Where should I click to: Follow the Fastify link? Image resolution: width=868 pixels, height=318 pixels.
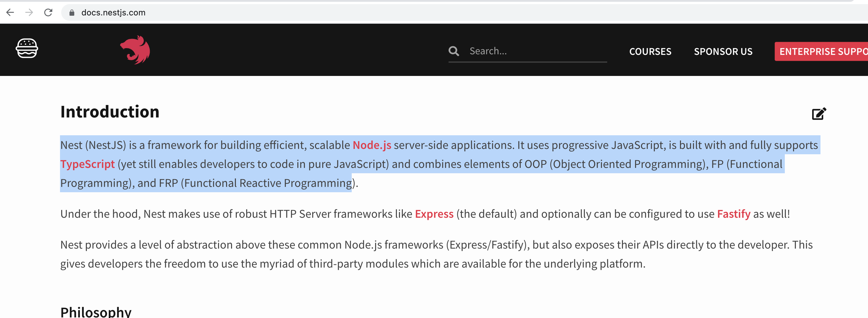pos(733,214)
